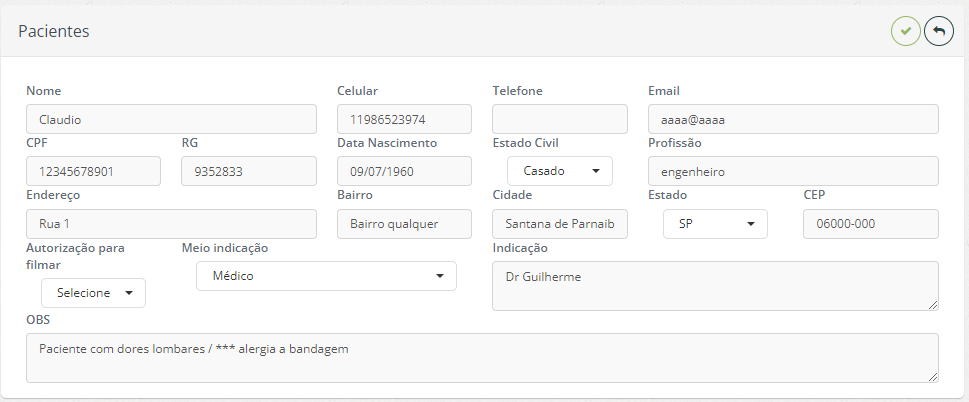Screen dimensions: 969x402
Task: Expand the Estado SP dropdown
Action: [x=715, y=224]
